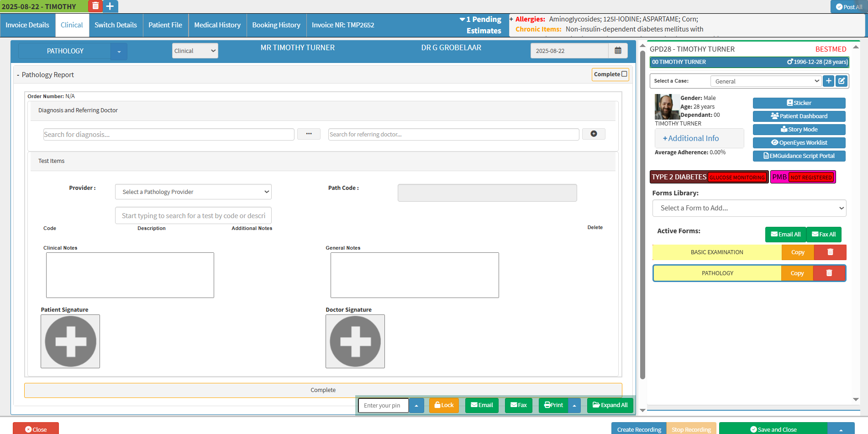Click the edit case pencil icon
The image size is (868, 434).
[842, 81]
